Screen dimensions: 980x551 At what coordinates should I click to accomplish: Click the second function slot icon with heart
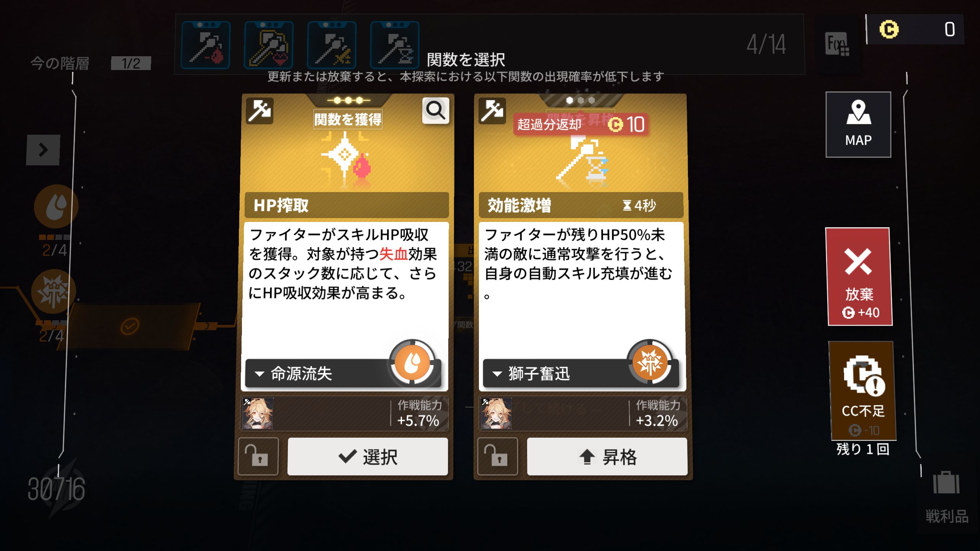269,45
